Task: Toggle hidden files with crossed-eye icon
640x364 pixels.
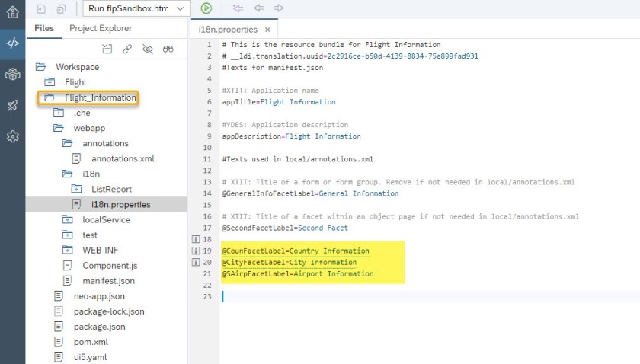Action: pos(148,49)
